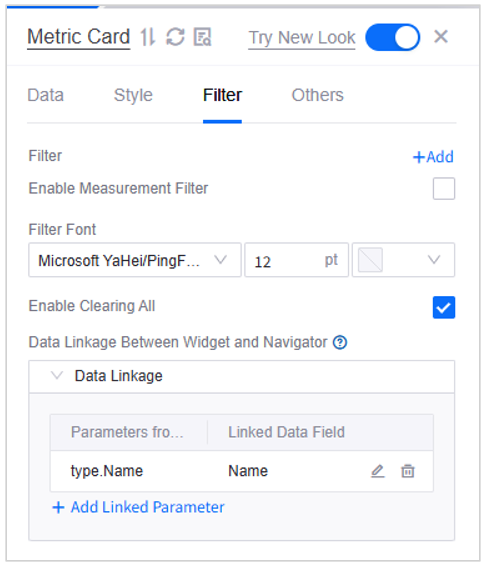Click the font size field showing 12

tap(297, 260)
